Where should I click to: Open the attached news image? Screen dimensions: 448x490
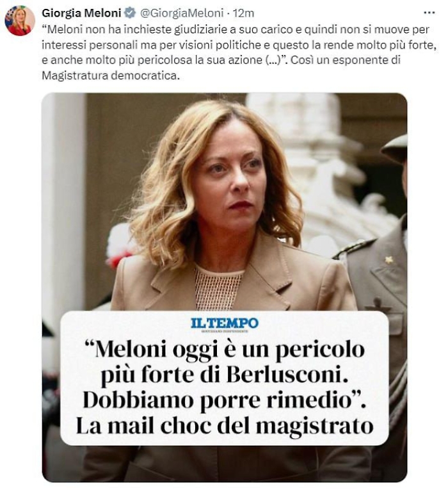[225, 287]
